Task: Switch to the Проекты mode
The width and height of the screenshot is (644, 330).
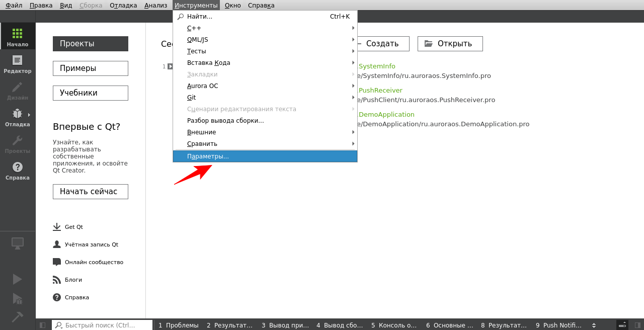Action: [x=18, y=143]
